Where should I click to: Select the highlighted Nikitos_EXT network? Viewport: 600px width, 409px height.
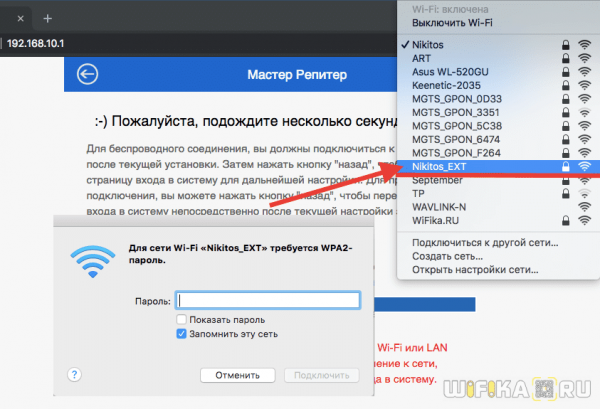pos(499,166)
